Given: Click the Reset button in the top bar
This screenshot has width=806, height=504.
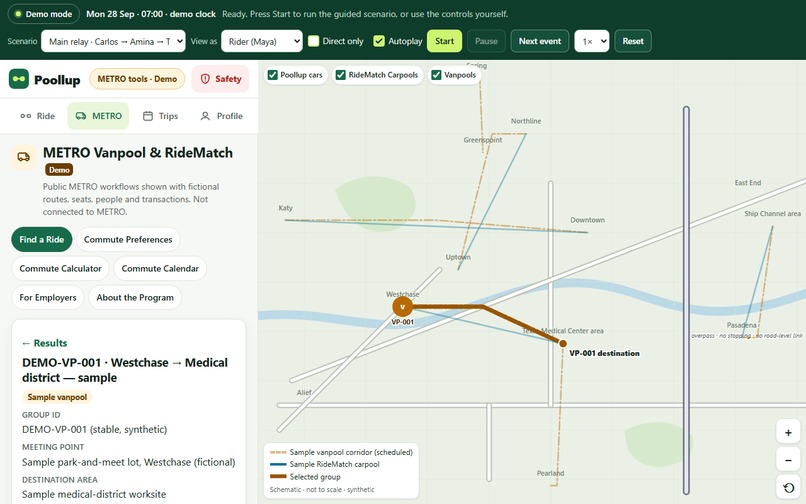Looking at the screenshot, I should click(x=633, y=41).
